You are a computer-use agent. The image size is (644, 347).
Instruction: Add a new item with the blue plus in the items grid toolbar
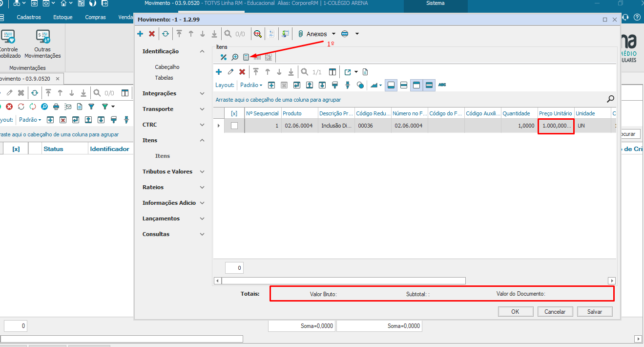click(x=219, y=72)
